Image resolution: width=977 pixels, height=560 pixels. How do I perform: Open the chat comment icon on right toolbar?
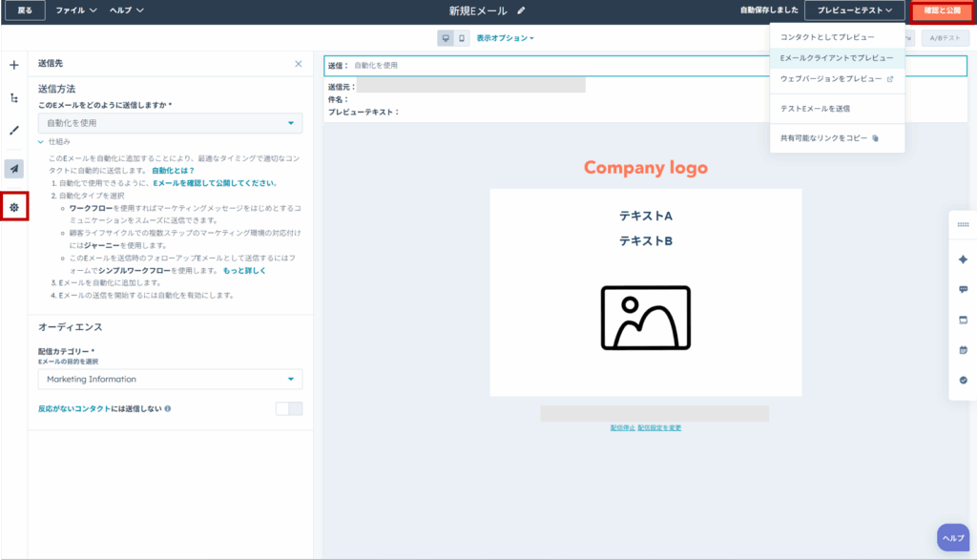pos(963,289)
